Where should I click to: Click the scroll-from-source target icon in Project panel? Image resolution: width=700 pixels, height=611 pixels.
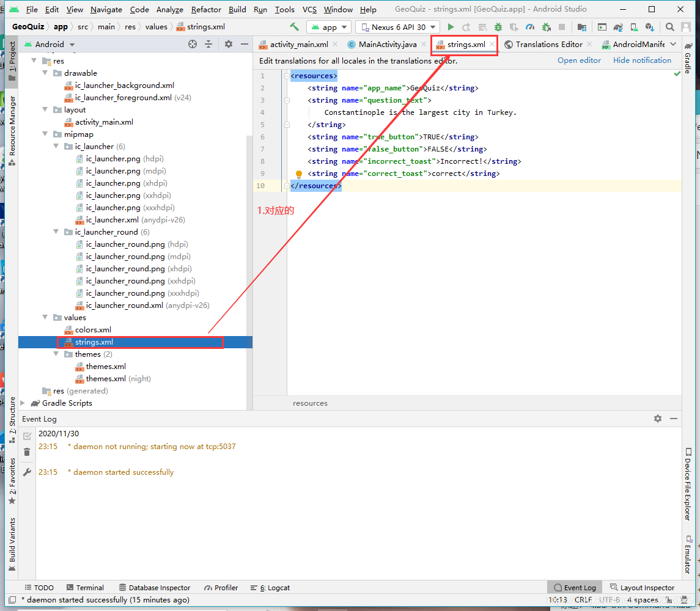coord(193,44)
